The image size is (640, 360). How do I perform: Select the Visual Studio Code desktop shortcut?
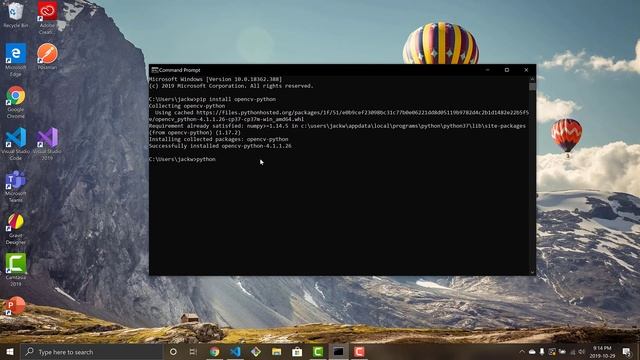tap(16, 144)
